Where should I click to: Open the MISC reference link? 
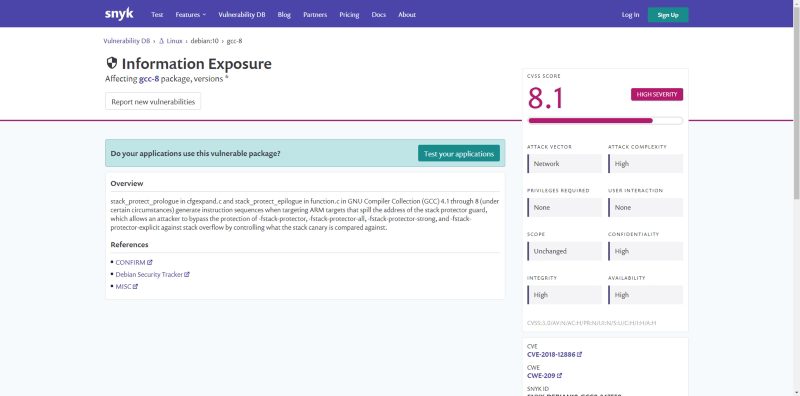point(123,287)
